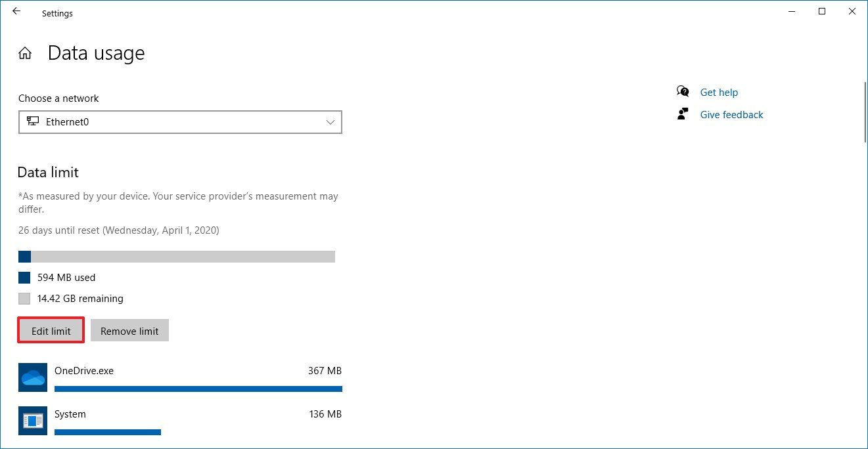This screenshot has height=449, width=868.
Task: Maximize the Settings window
Action: [822, 11]
